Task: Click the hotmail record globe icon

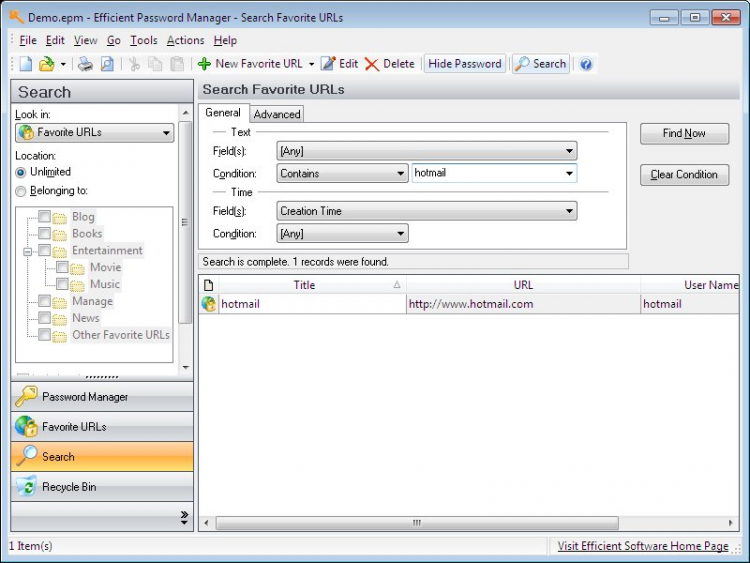Action: 209,304
